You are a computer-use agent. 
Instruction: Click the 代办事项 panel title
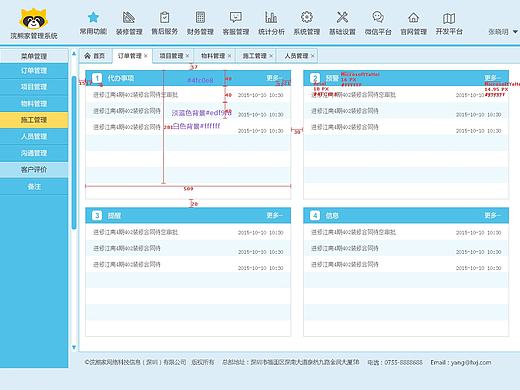pos(121,79)
